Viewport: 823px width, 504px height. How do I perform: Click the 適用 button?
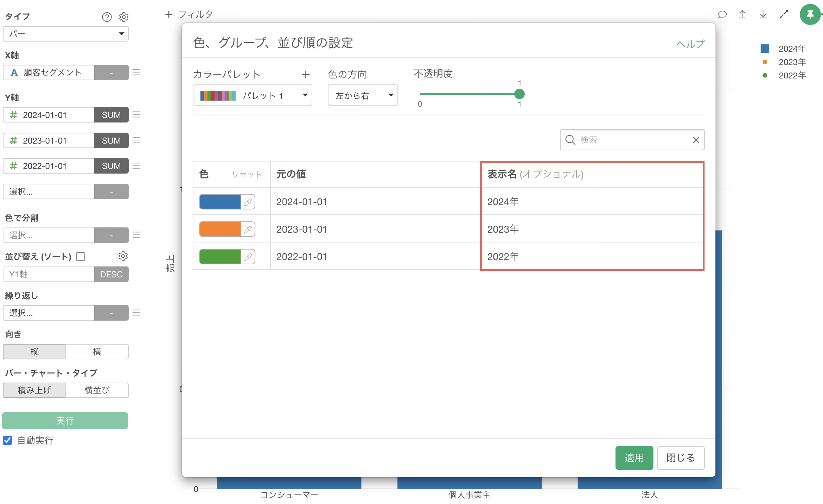point(634,458)
